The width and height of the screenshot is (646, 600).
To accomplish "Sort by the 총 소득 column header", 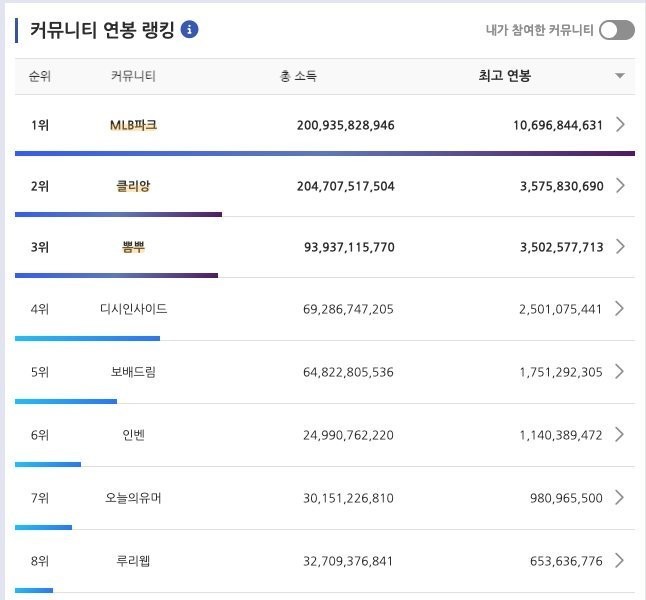I will (x=299, y=76).
